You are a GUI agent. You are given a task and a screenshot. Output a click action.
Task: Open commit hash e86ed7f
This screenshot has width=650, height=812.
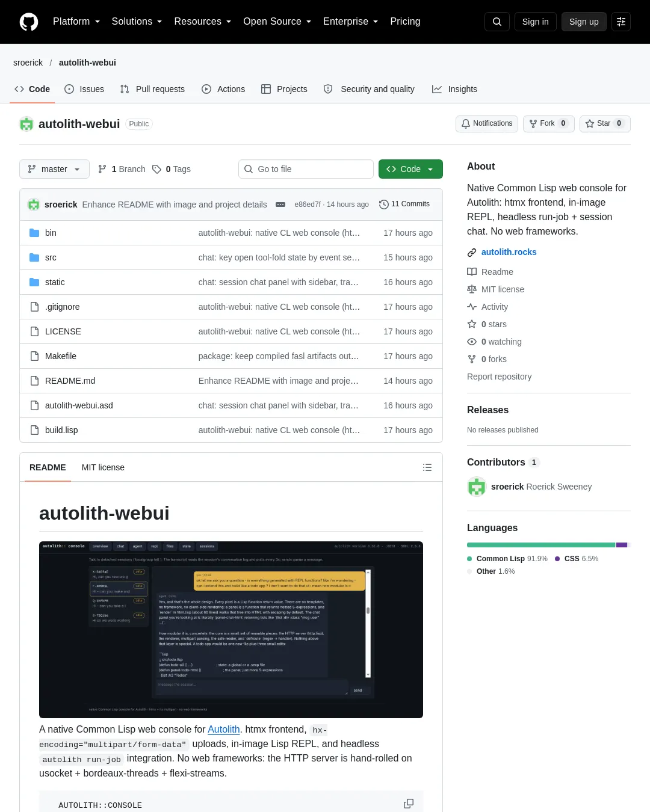pos(308,205)
